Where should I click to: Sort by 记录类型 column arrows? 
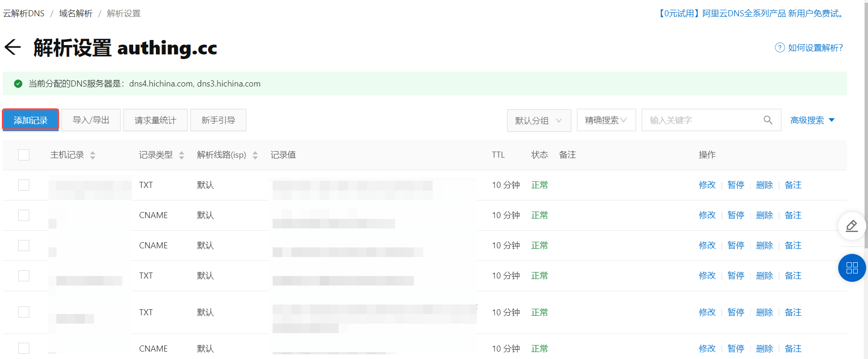click(182, 155)
